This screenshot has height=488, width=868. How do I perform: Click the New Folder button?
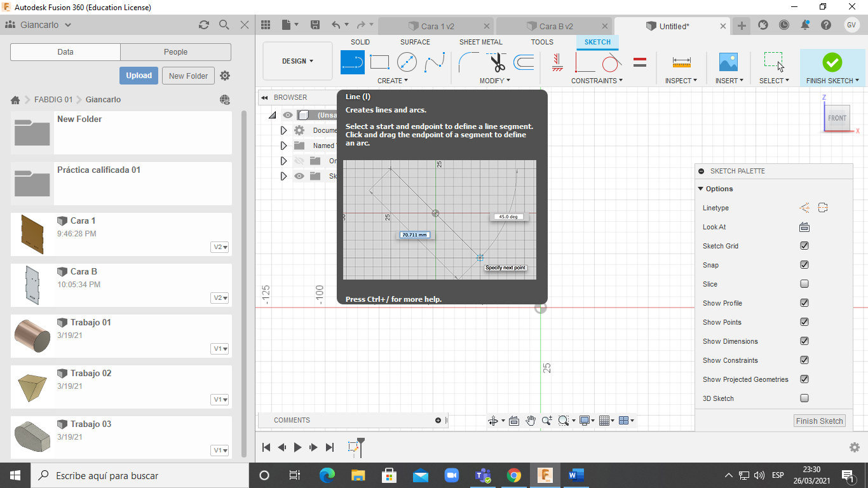coord(188,76)
